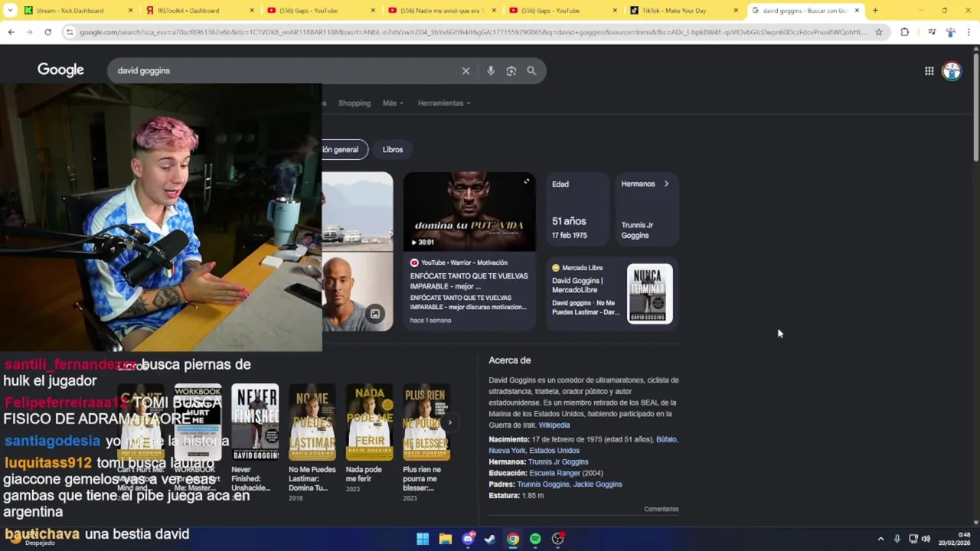Open the Nunca Terminar book cover image
980x551 pixels.
[x=650, y=294]
